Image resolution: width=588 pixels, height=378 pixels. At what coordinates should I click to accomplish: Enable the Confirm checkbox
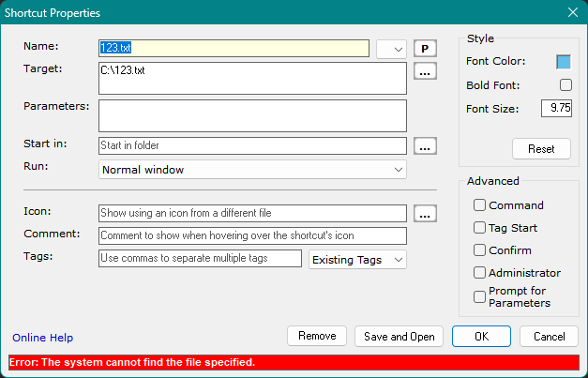coord(480,250)
